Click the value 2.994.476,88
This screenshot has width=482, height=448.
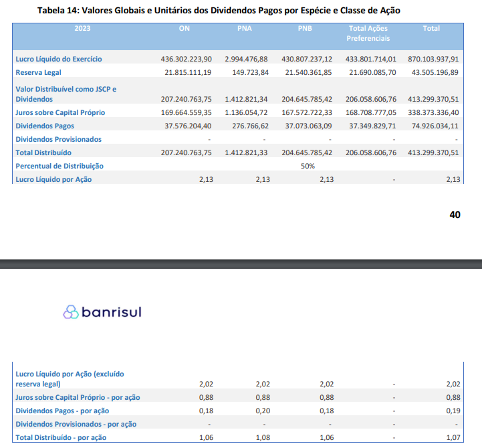pyautogui.click(x=246, y=59)
